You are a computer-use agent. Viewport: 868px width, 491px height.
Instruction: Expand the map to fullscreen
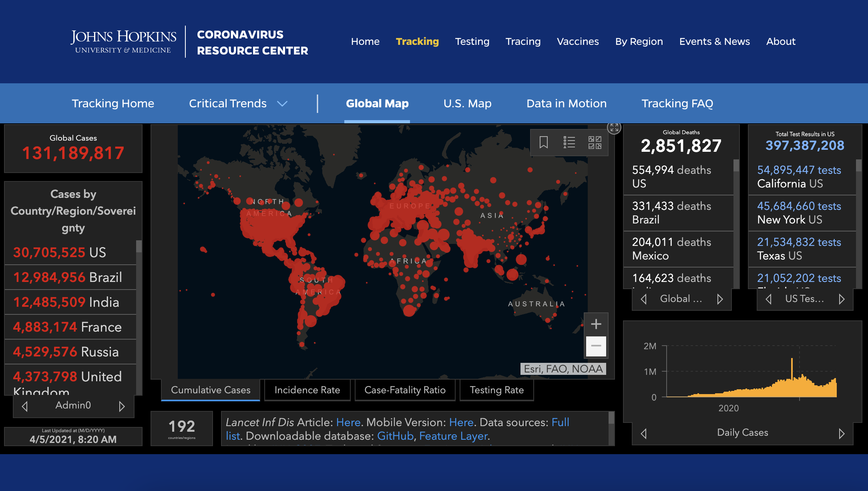614,128
